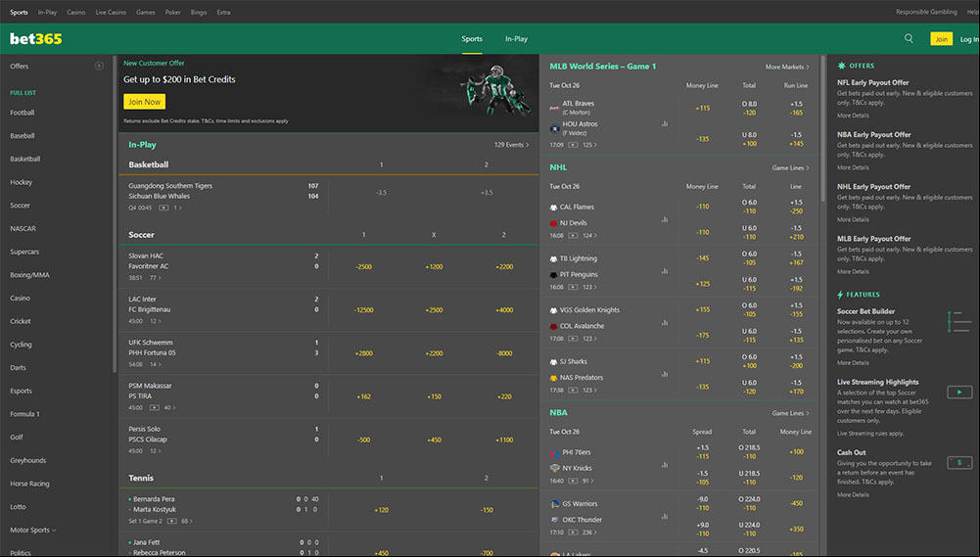Expand 124 markets for CAL Flames game
The width and height of the screenshot is (980, 557).
tap(589, 236)
